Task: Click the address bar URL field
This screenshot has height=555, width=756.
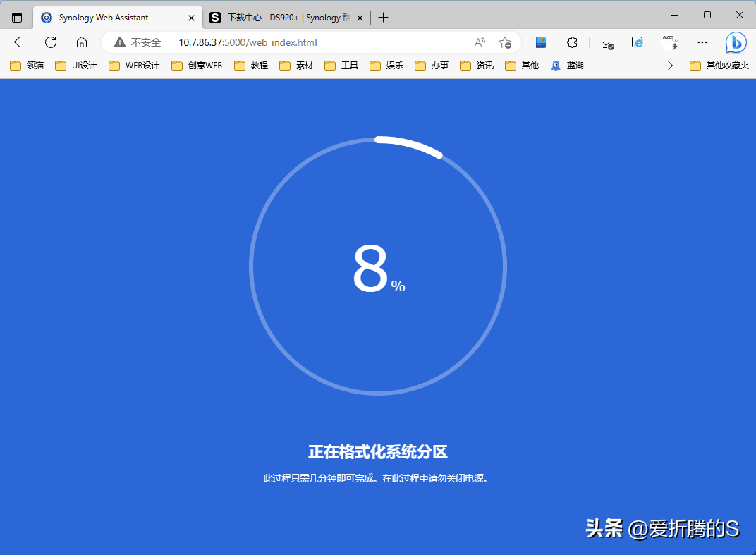Action: click(317, 42)
